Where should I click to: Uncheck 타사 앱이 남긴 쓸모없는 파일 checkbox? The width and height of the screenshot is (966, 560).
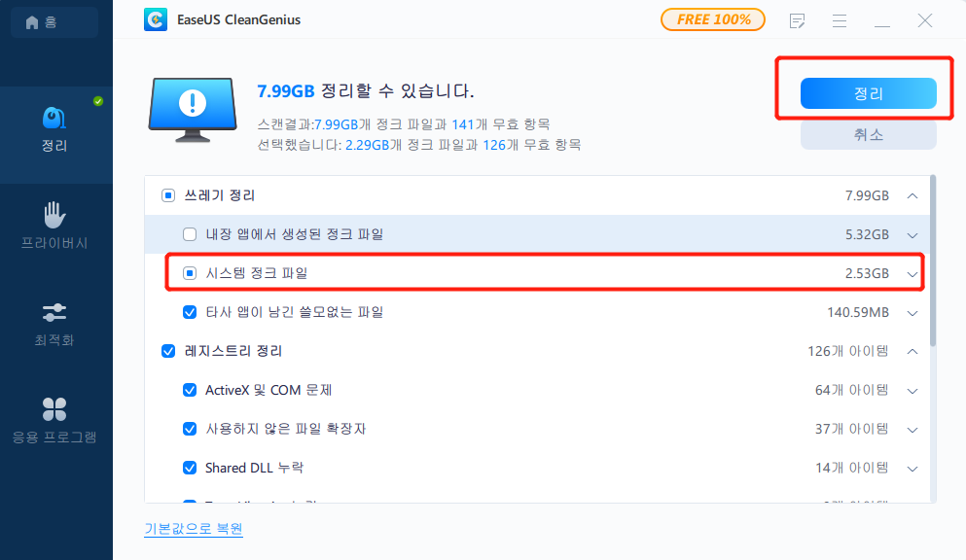(190, 312)
